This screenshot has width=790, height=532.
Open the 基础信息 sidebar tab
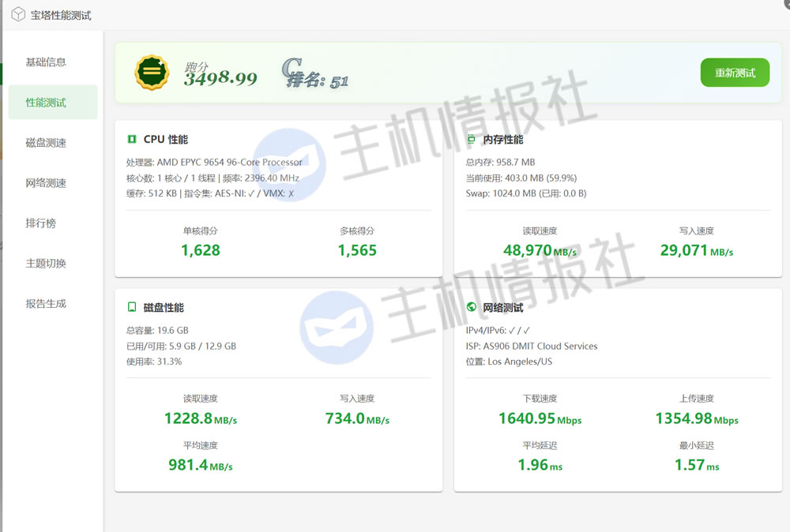(46, 62)
